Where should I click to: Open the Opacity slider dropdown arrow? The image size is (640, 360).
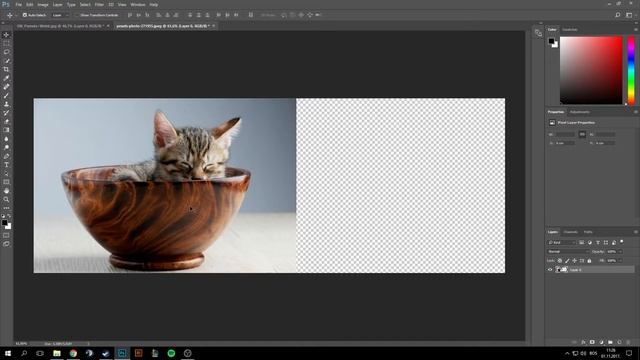pos(620,251)
